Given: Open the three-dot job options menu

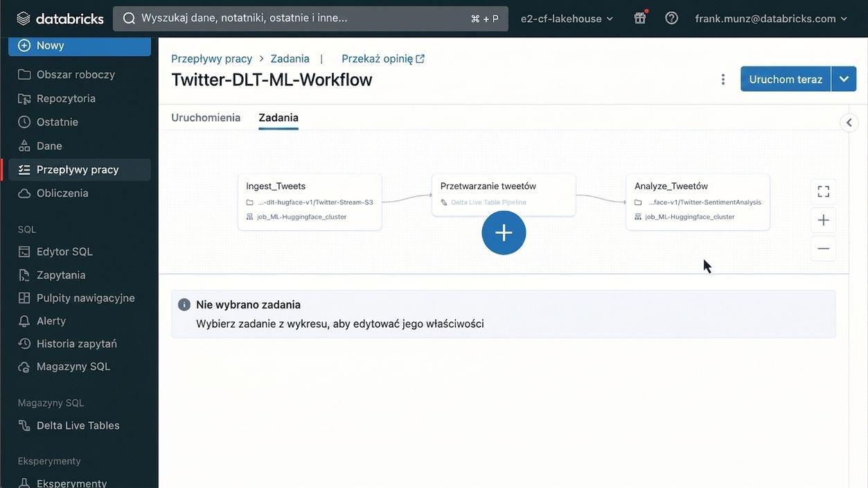Looking at the screenshot, I should click(723, 79).
